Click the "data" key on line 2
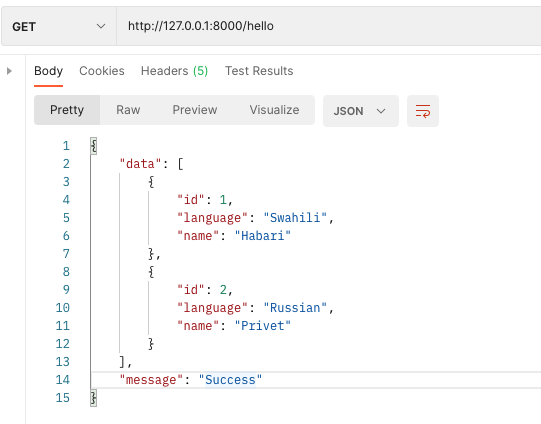Viewport: 541px width, 424px height. pos(140,164)
